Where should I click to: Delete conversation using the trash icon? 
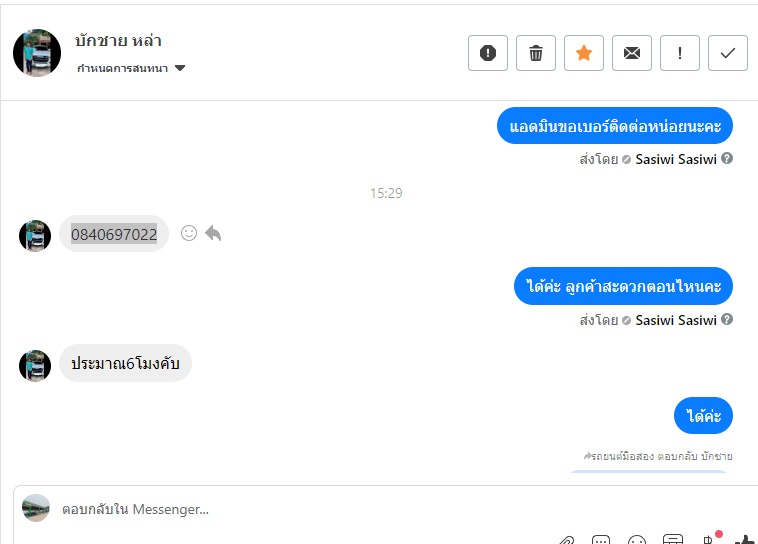(536, 53)
